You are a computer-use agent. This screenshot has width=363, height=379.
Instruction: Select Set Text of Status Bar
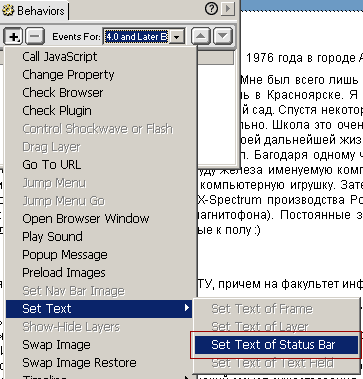(276, 345)
